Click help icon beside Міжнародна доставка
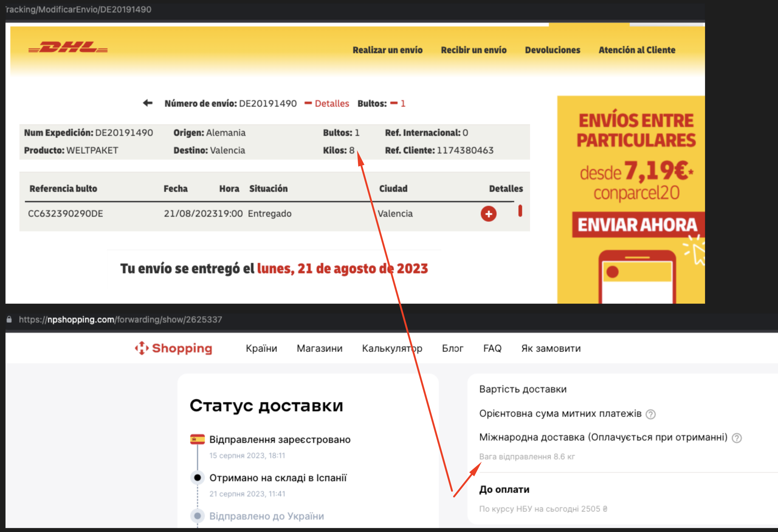The width and height of the screenshot is (778, 532). coord(736,438)
